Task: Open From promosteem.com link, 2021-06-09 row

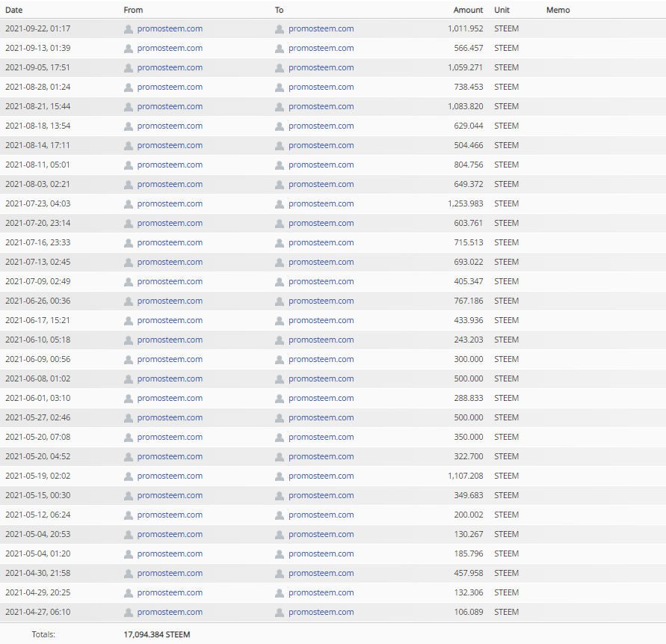Action: point(170,359)
